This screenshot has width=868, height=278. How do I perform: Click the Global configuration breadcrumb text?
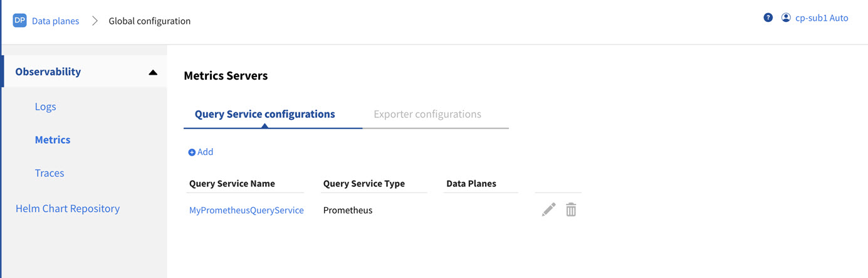pyautogui.click(x=150, y=21)
